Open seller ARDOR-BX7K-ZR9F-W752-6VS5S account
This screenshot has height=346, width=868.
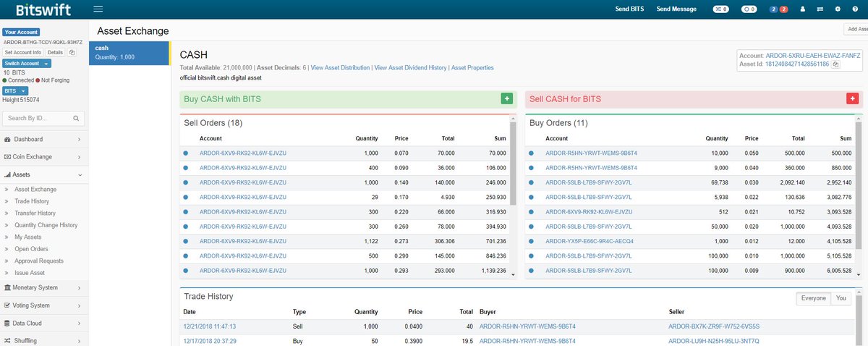click(x=714, y=326)
